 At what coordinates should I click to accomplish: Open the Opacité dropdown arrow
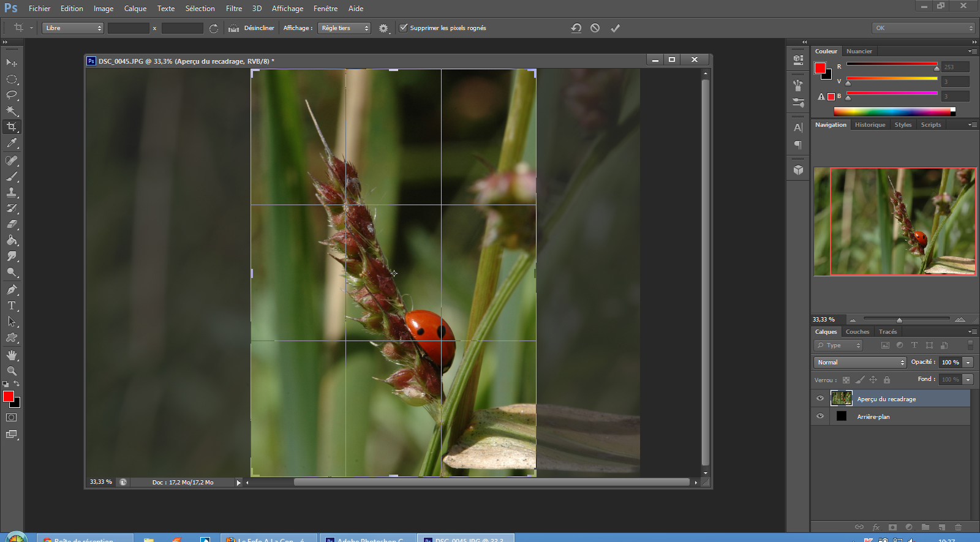click(968, 363)
